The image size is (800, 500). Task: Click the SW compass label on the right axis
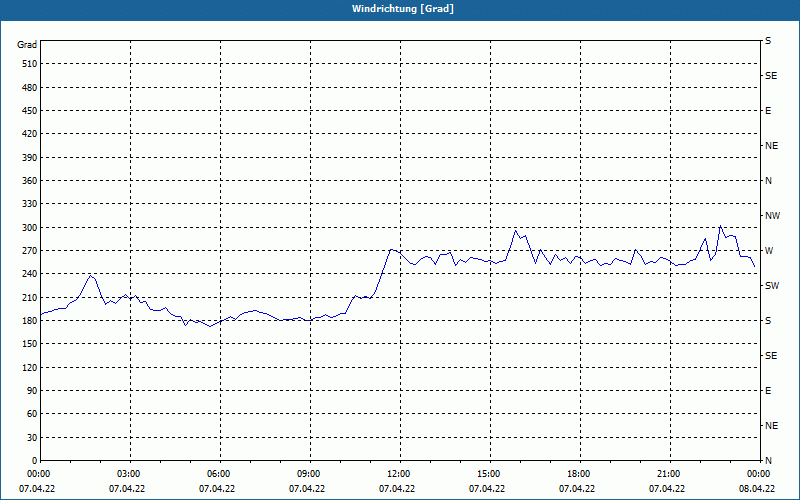coord(772,286)
